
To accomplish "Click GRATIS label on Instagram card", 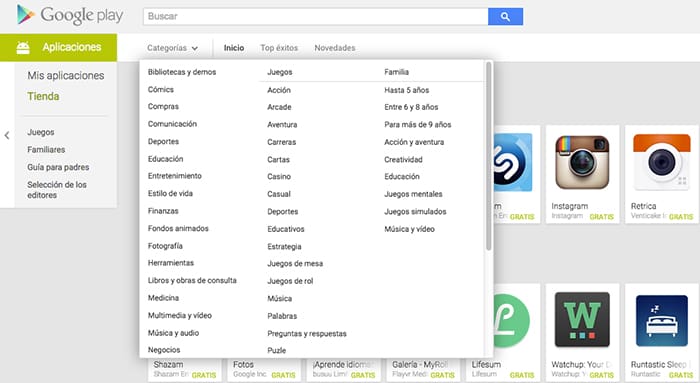I will pos(601,217).
